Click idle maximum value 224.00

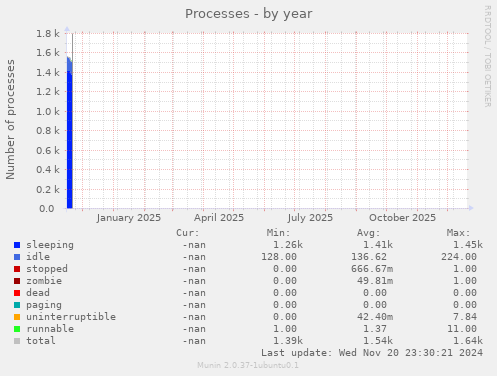pos(459,257)
